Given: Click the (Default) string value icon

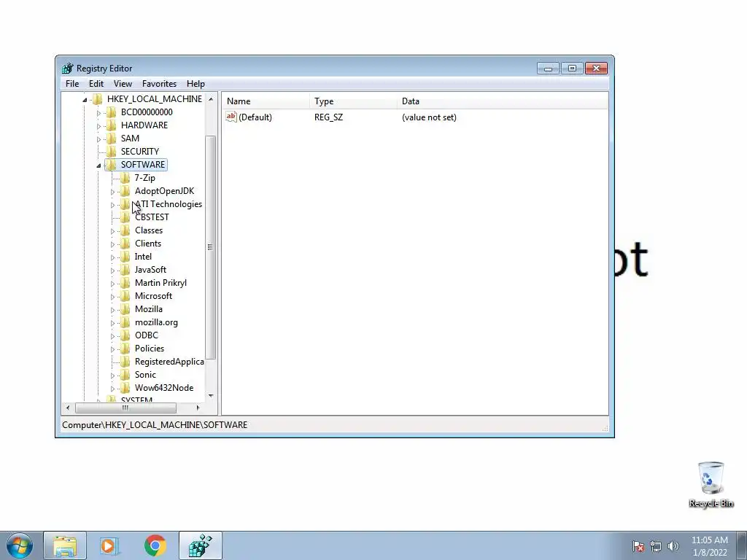Looking at the screenshot, I should (231, 117).
